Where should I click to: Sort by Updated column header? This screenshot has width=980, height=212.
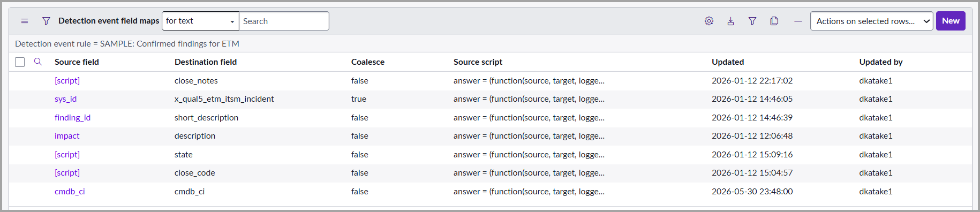point(728,62)
